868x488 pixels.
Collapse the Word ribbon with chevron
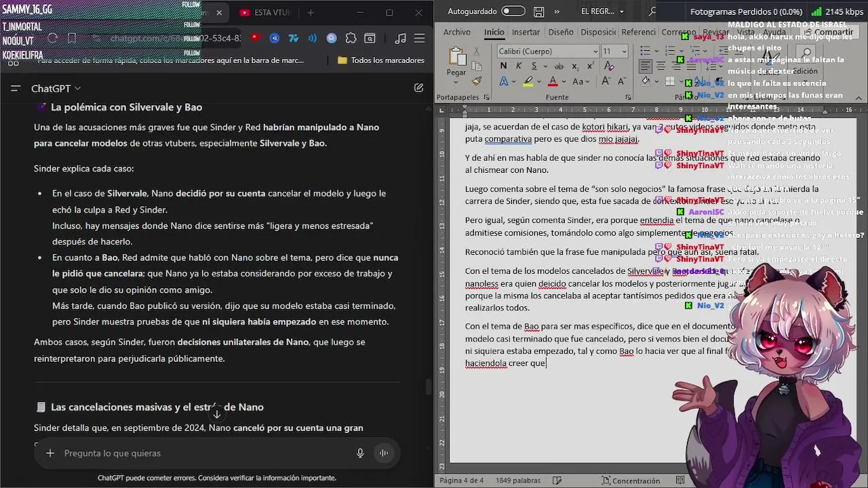click(x=859, y=98)
